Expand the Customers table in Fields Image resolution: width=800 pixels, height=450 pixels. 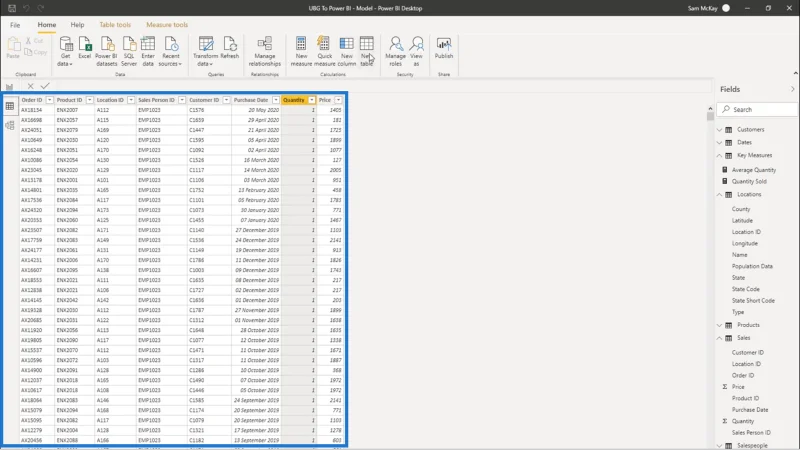(719, 130)
